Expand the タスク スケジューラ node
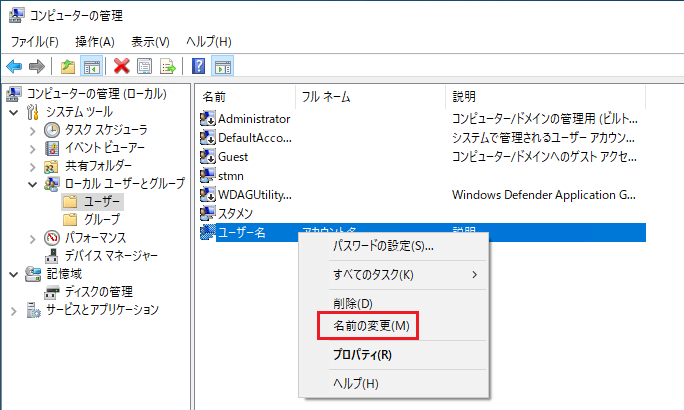 32,130
